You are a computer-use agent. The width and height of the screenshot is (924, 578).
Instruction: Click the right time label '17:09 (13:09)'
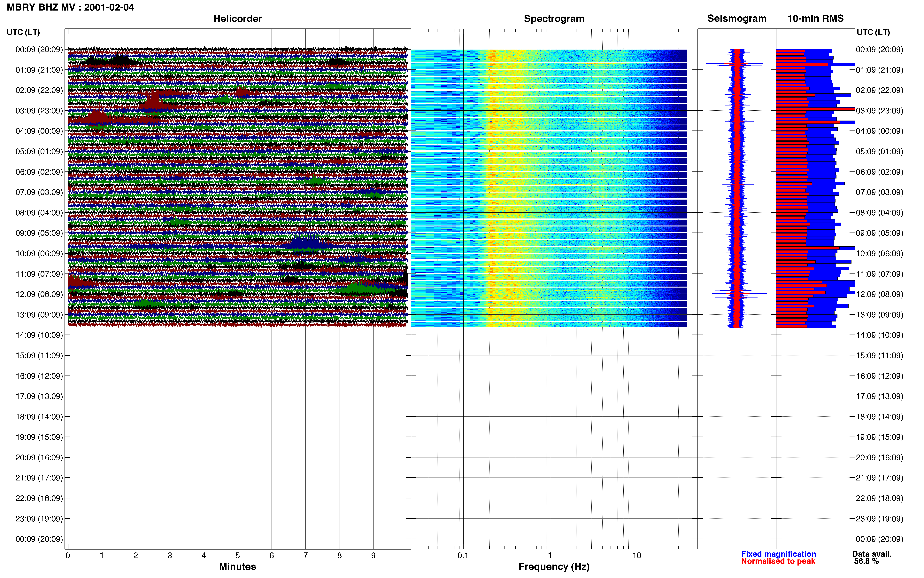[879, 396]
